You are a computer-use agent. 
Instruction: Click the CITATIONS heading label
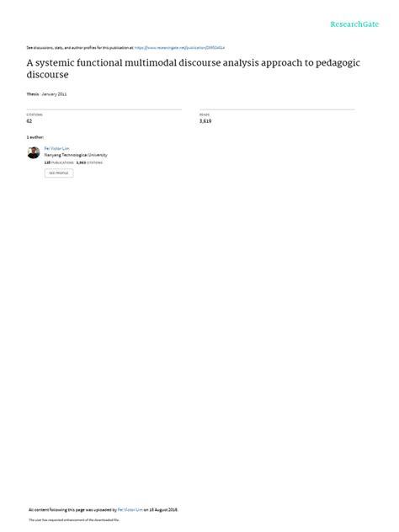35,114
